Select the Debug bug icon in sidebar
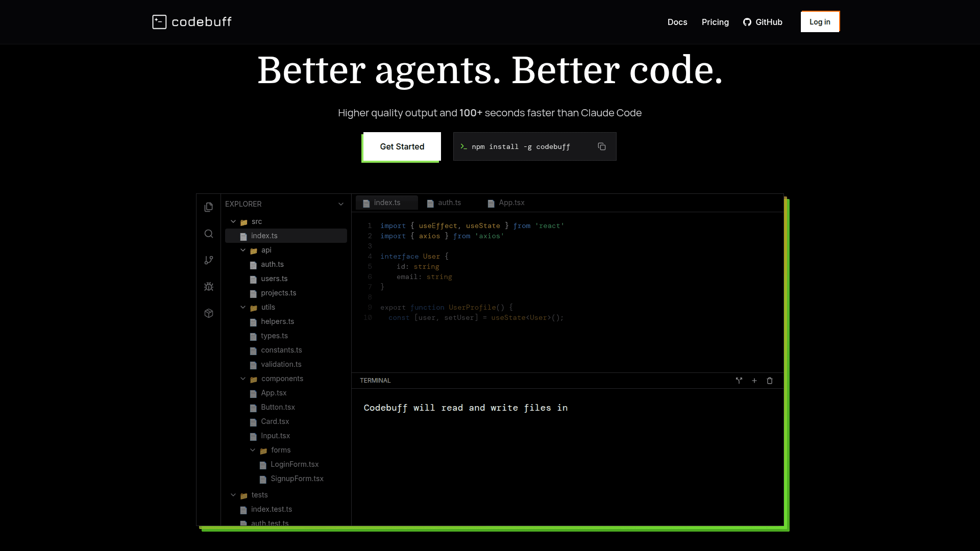 [x=209, y=287]
